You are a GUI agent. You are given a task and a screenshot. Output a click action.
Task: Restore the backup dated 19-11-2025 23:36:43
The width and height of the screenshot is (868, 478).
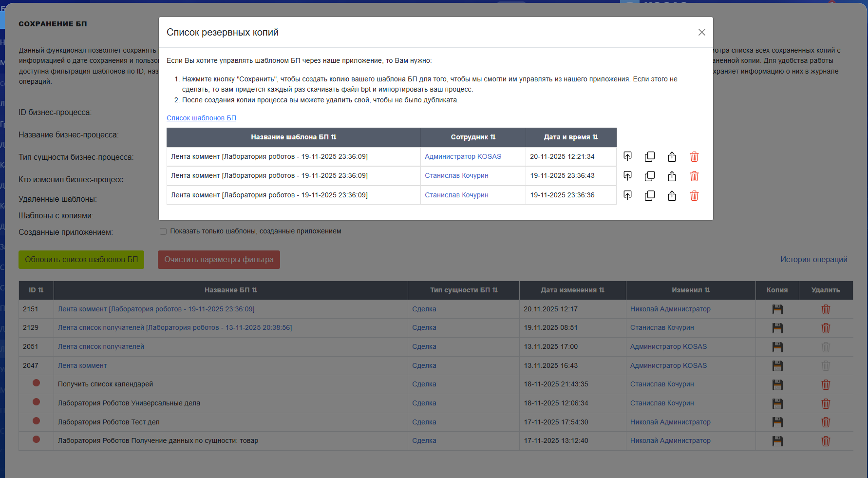627,176
